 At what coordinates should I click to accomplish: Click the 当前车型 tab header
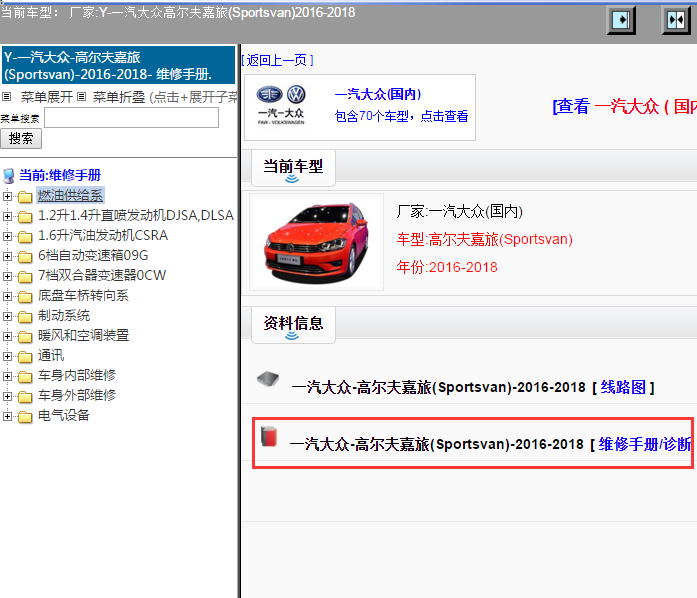coord(293,168)
